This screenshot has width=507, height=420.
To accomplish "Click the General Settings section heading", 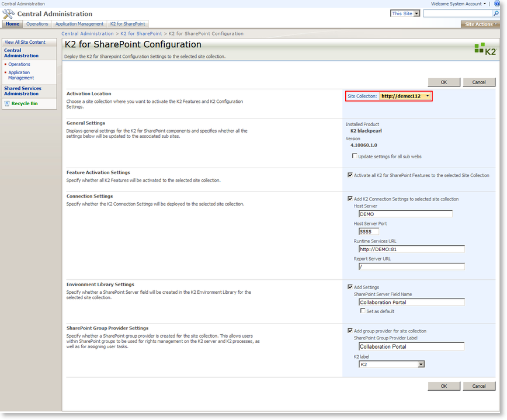I will 86,123.
